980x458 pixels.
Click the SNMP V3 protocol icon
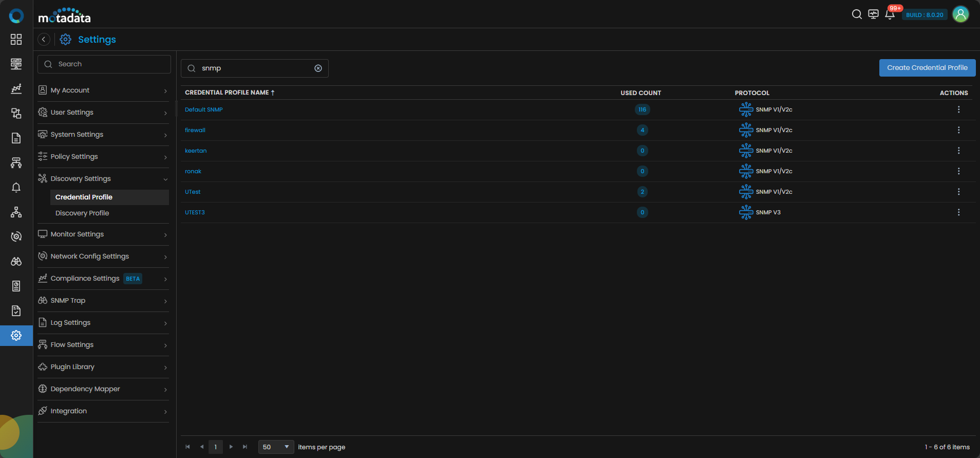(x=746, y=212)
